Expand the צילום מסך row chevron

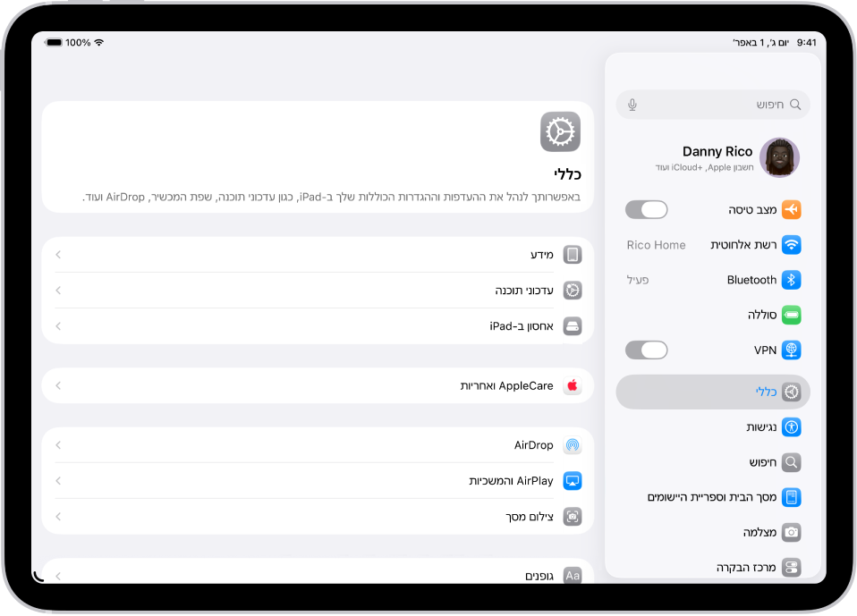click(58, 517)
